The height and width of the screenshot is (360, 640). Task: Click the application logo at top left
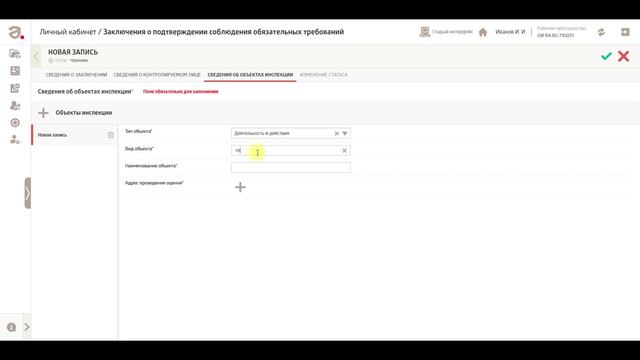(x=16, y=32)
